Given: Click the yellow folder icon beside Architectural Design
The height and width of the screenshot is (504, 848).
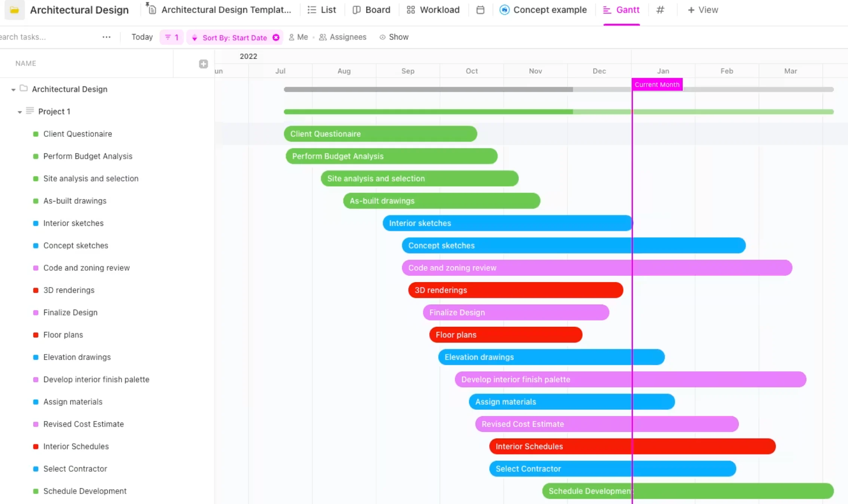Looking at the screenshot, I should (x=14, y=10).
